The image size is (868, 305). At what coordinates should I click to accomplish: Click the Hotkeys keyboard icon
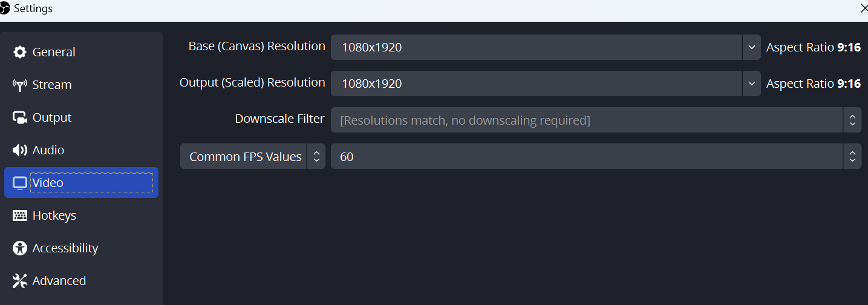(x=20, y=215)
